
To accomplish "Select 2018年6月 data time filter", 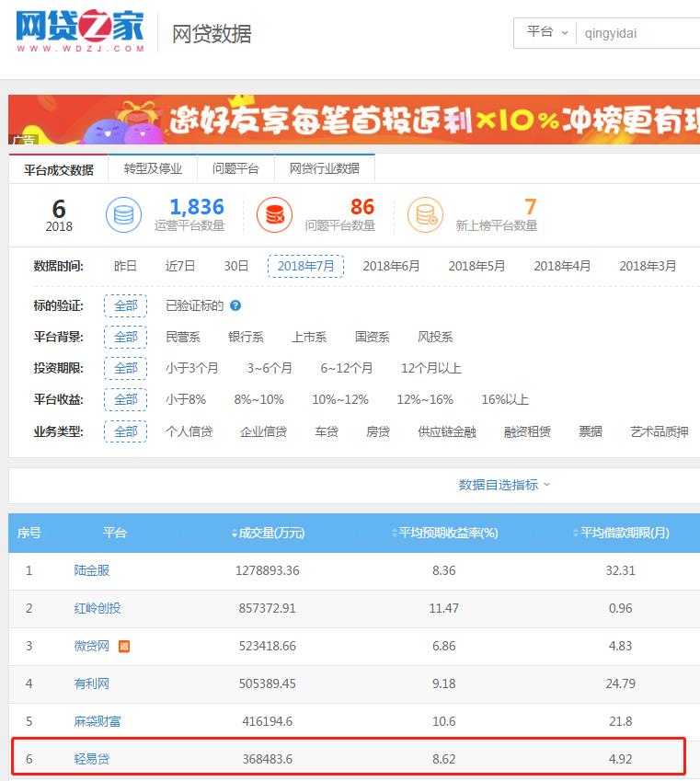I will (391, 266).
